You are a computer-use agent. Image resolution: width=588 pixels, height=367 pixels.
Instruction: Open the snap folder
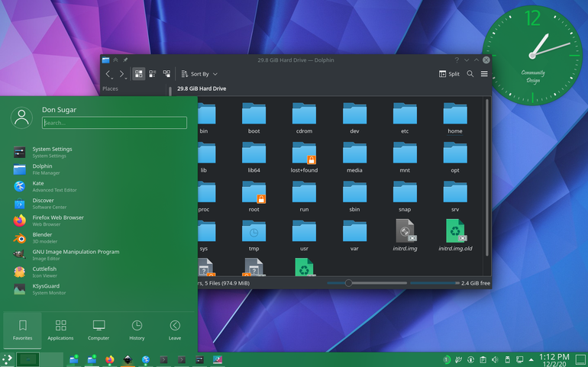click(405, 196)
